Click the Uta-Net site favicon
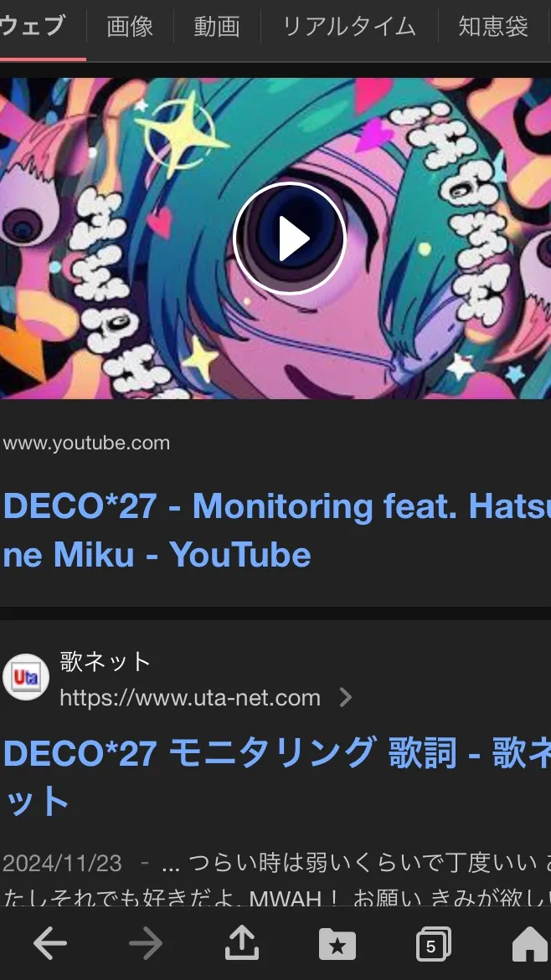551x980 pixels. pos(26,677)
